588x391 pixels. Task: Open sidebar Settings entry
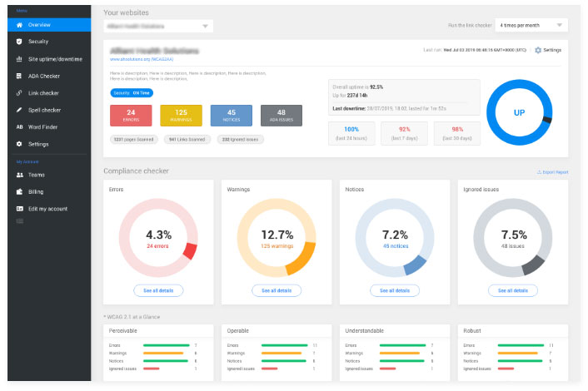coord(49,144)
